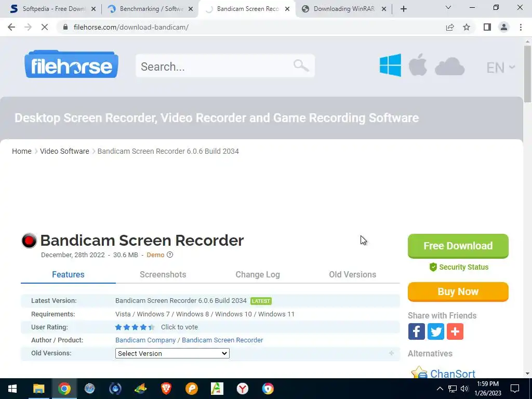Open the Bandicam Company author link
Screen dimensions: 532x399
[145, 340]
